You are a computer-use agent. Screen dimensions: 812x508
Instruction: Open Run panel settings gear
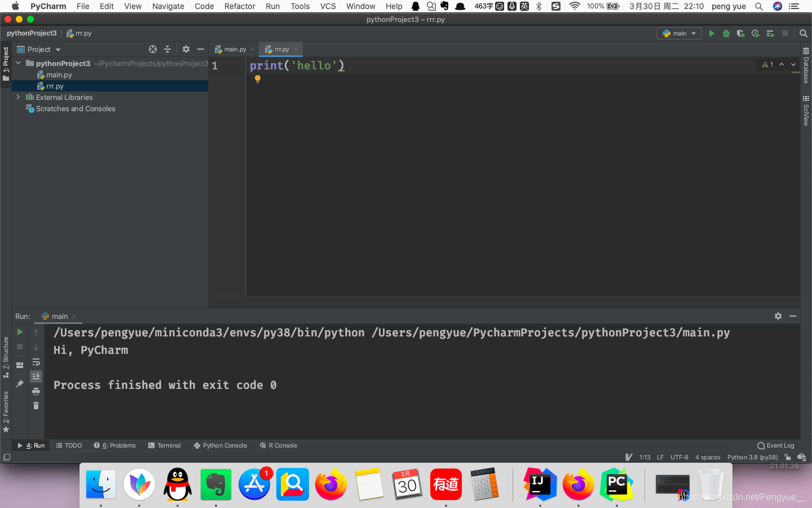[x=778, y=316]
